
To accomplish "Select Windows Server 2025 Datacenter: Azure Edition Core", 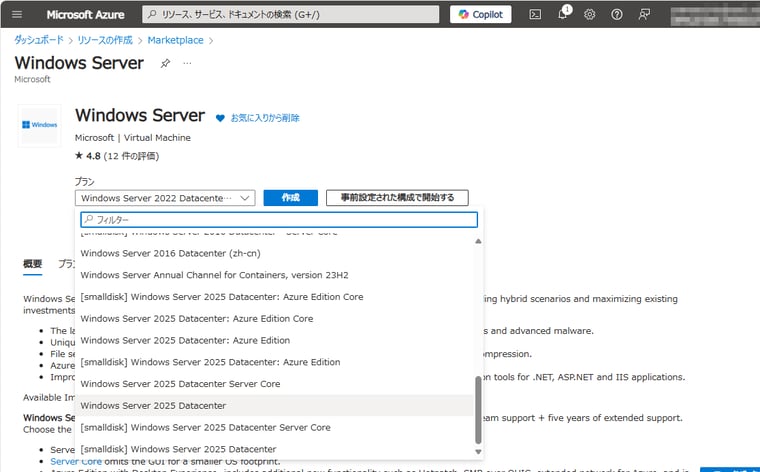I will 274,318.
